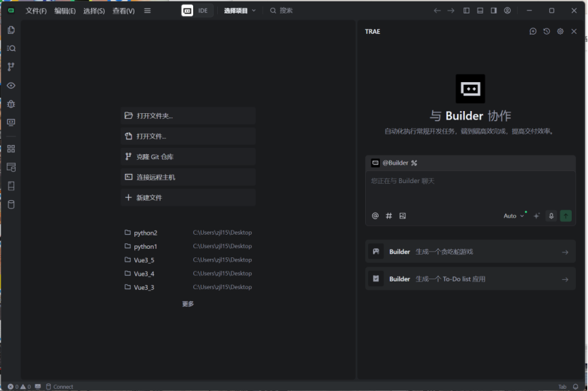
Task: Click the green remote icon at top-left
Action: pos(11,11)
